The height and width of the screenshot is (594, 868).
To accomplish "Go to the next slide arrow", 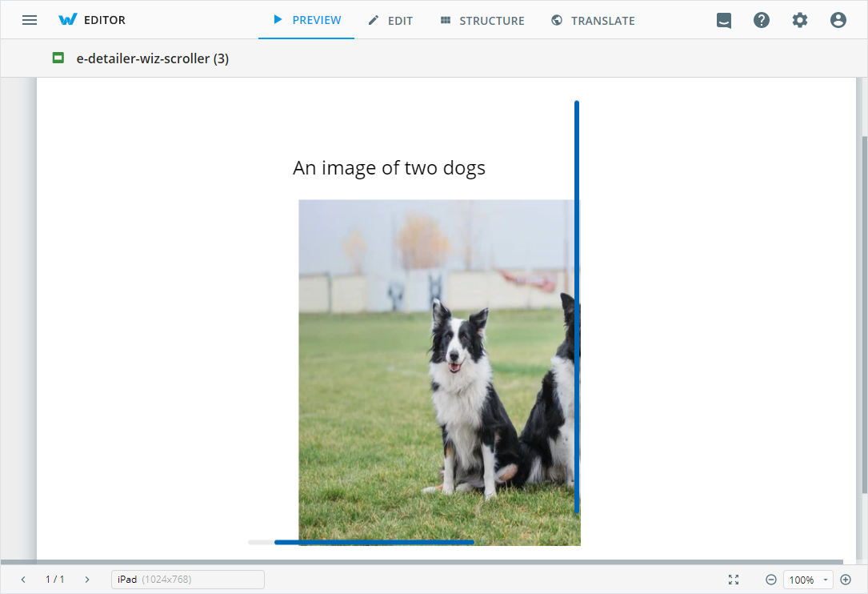I will pos(86,580).
